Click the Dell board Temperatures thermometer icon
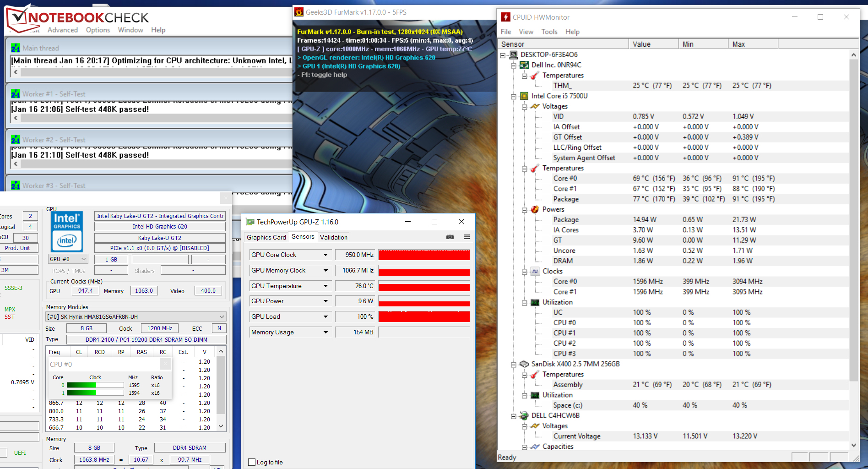 point(535,76)
